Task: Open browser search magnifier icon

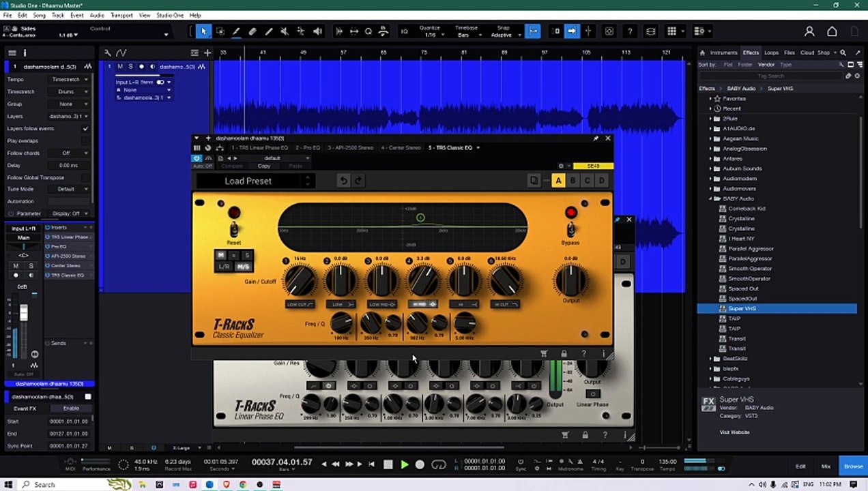Action: coord(843,53)
